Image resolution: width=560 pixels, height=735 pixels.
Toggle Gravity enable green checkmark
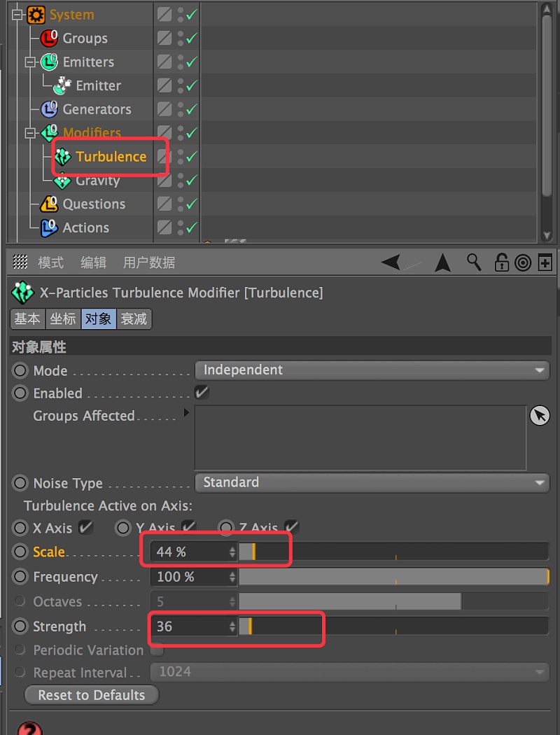click(x=191, y=181)
